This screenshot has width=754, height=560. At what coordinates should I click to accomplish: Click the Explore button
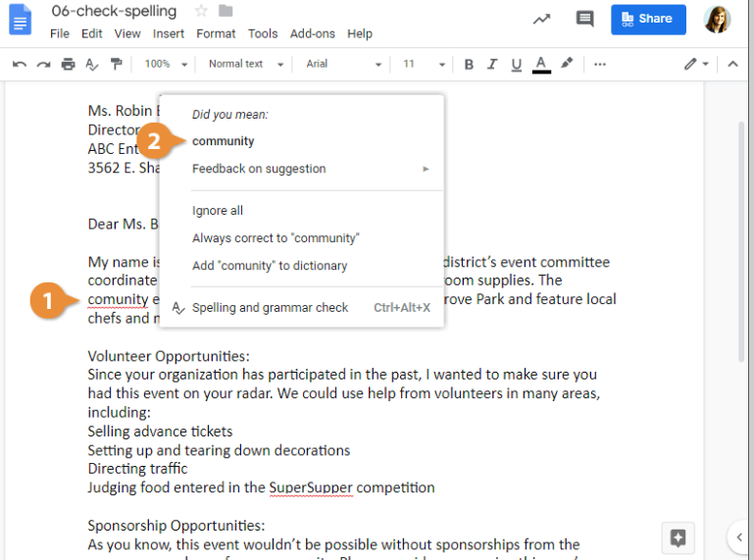click(678, 537)
